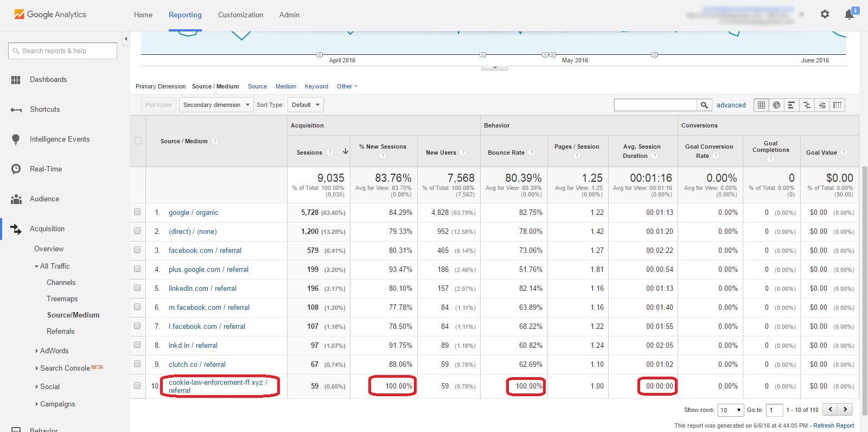Image resolution: width=868 pixels, height=432 pixels.
Task: Open Customization tab
Action: click(x=240, y=15)
